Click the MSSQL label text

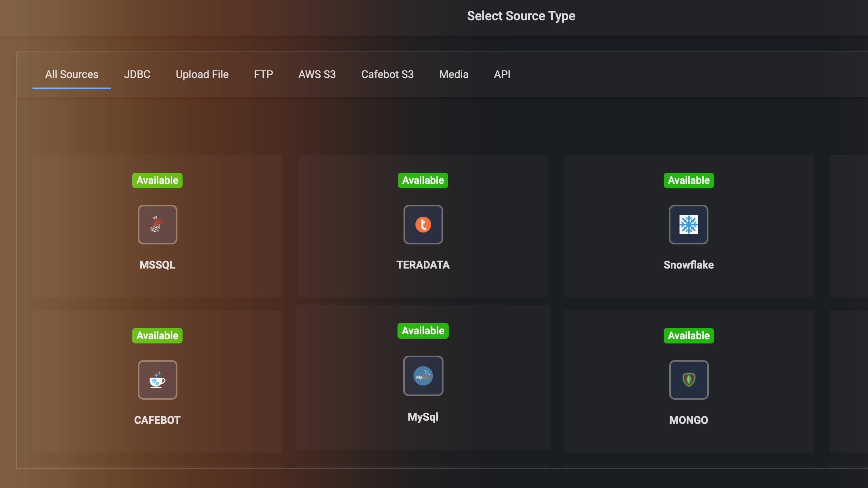tap(157, 265)
